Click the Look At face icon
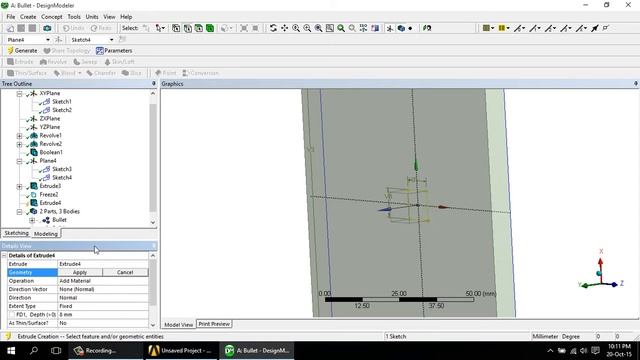The width and height of the screenshot is (640, 360). (x=375, y=28)
